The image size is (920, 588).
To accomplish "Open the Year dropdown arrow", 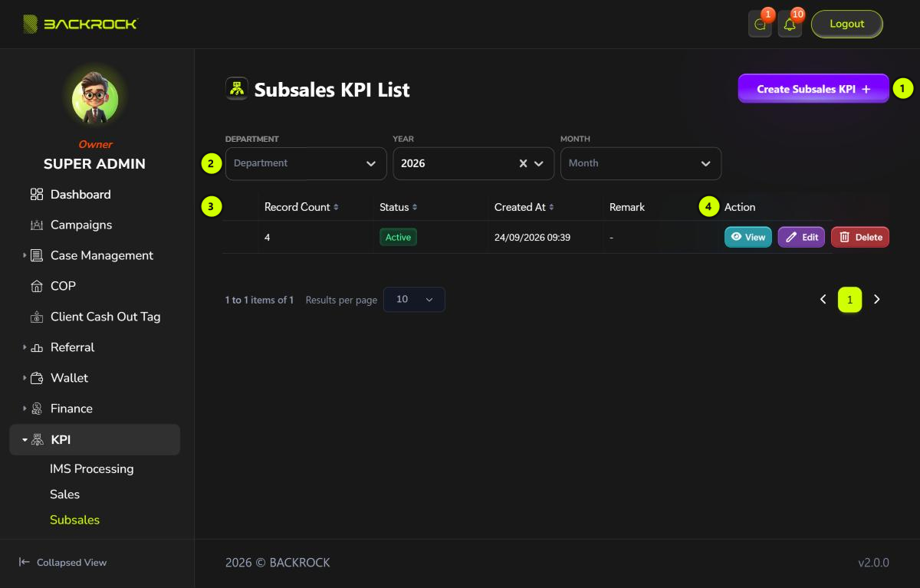I will pyautogui.click(x=539, y=163).
